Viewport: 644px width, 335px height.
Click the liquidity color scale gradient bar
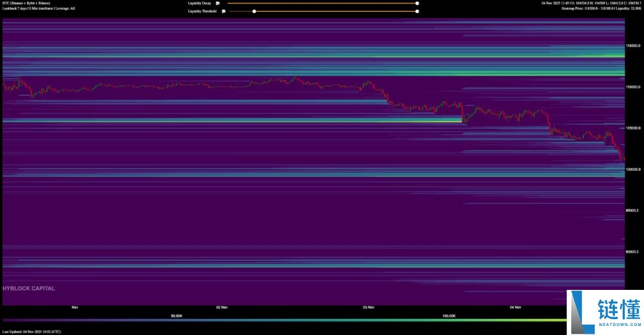[284, 320]
